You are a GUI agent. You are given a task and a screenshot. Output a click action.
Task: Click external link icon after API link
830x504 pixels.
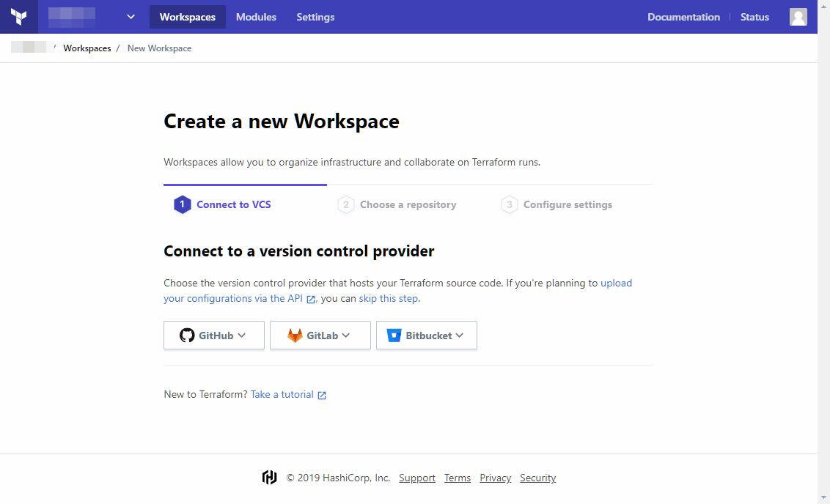pyautogui.click(x=311, y=300)
